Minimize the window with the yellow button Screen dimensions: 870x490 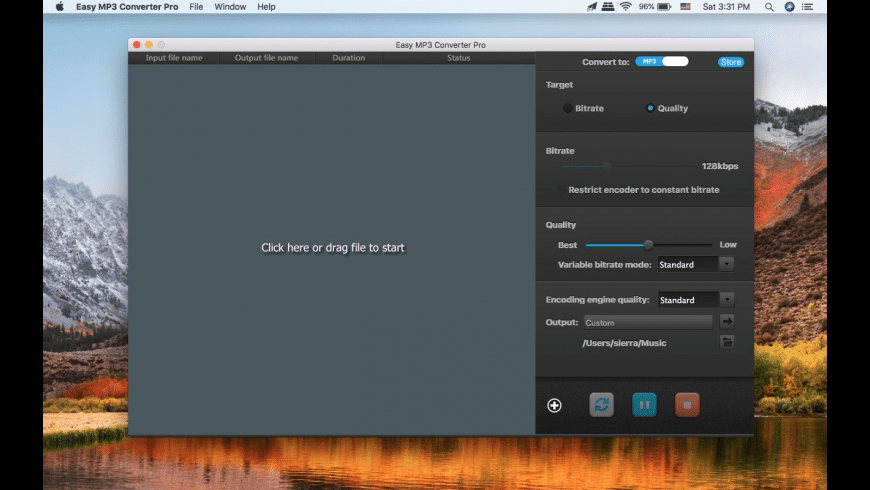click(x=149, y=44)
